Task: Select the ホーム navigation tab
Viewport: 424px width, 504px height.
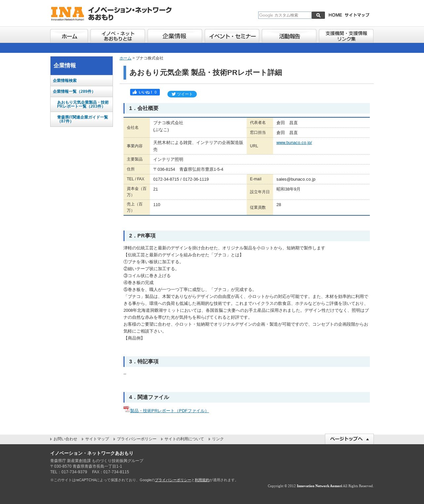Action: coord(69,36)
